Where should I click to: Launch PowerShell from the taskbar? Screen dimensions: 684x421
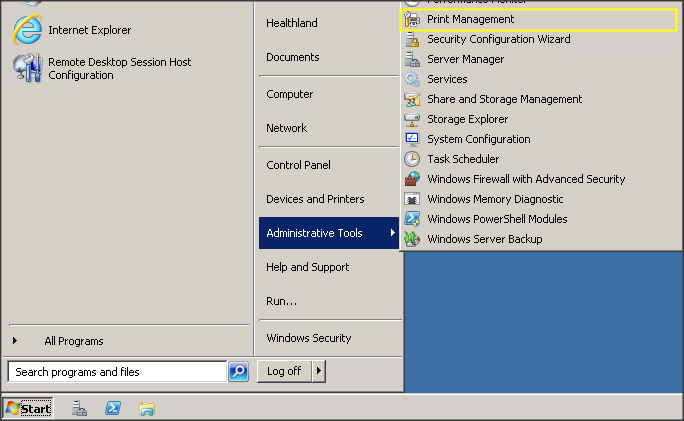(113, 408)
